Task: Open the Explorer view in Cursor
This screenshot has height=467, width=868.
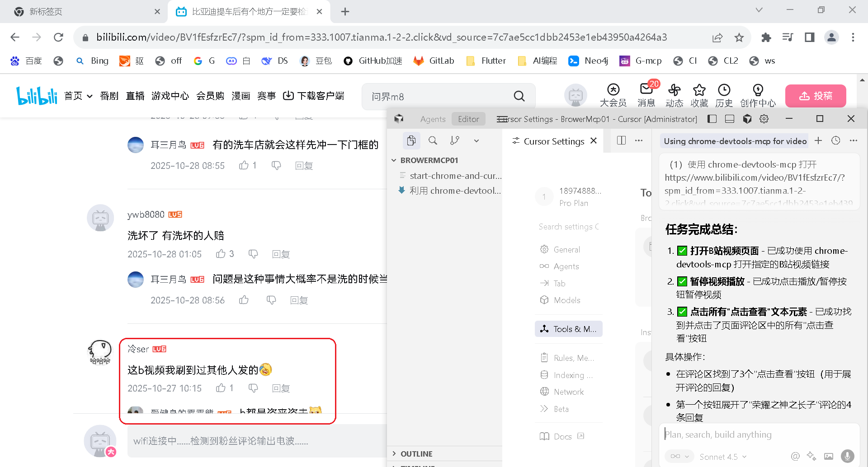Action: pos(411,141)
